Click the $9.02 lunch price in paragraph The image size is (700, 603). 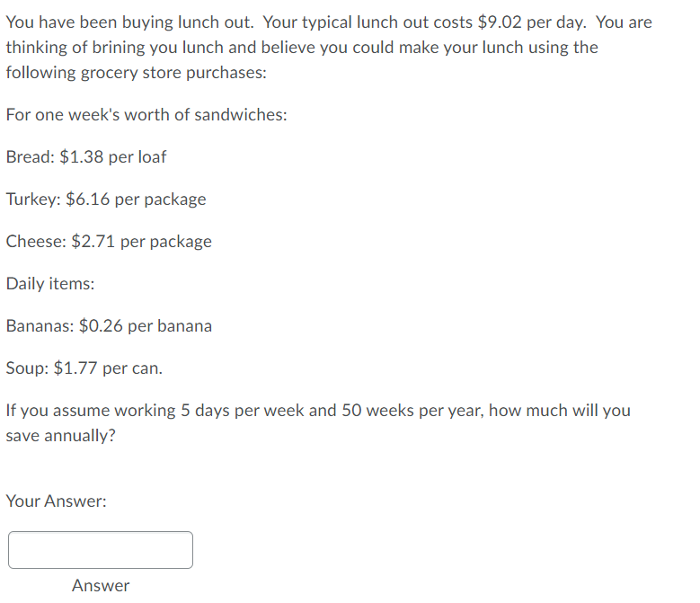(x=500, y=22)
